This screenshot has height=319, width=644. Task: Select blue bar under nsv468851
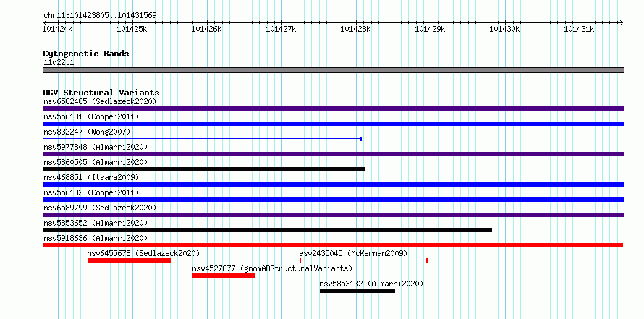coord(333,184)
